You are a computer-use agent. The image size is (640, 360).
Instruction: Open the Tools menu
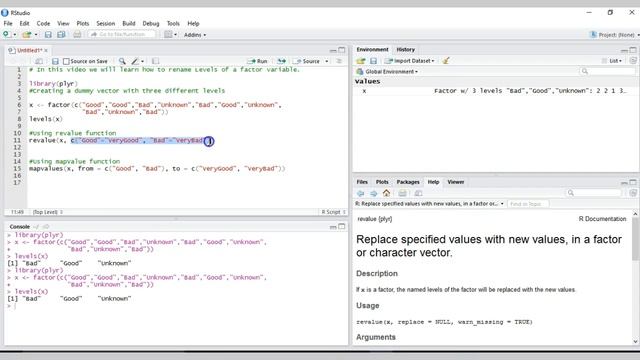point(173,24)
